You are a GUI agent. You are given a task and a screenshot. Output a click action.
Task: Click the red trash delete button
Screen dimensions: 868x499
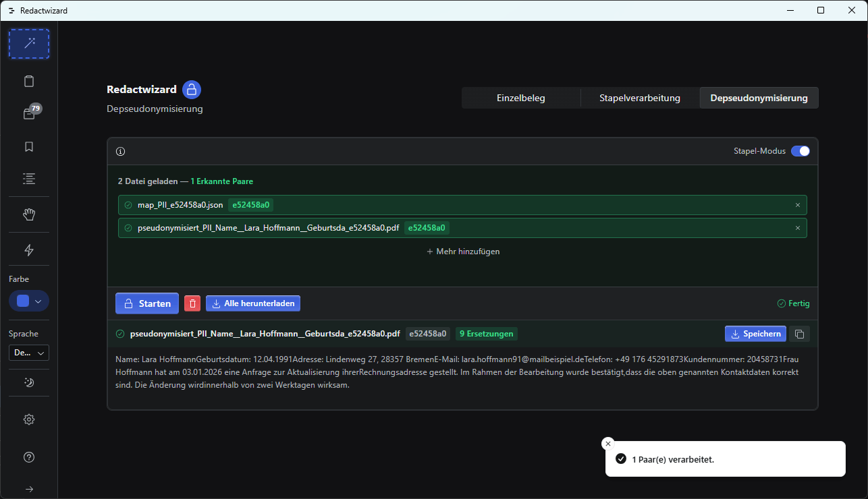point(192,303)
